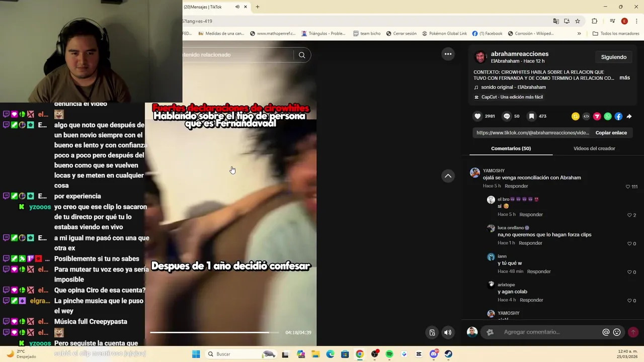This screenshot has width=644, height=362.
Task: Save video with the bookmark icon
Action: tap(531, 116)
